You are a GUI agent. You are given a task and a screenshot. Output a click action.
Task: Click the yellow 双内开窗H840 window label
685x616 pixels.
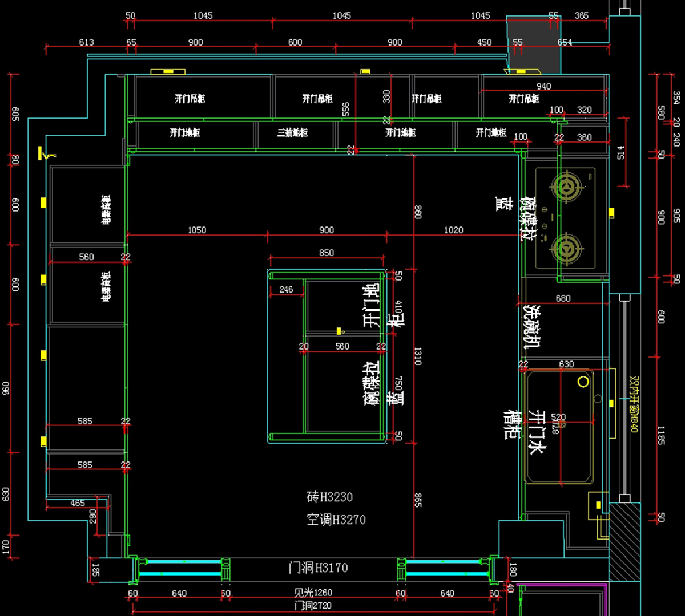633,403
